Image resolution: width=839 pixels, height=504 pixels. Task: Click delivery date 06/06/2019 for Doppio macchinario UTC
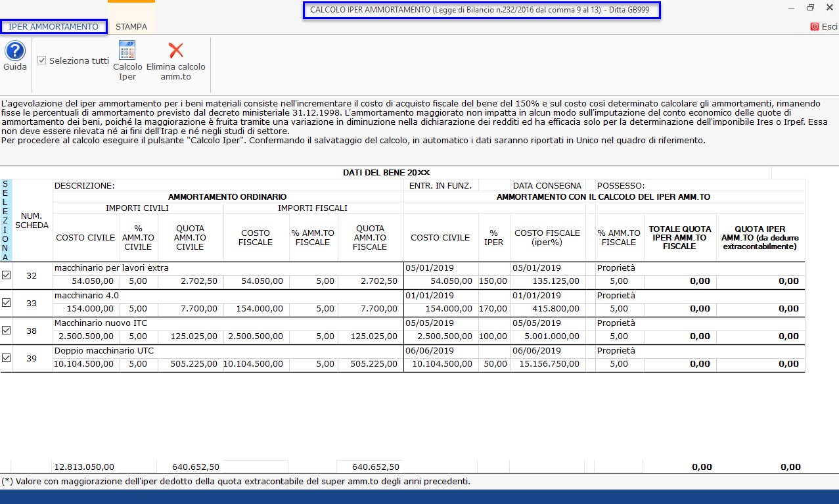pyautogui.click(x=537, y=350)
